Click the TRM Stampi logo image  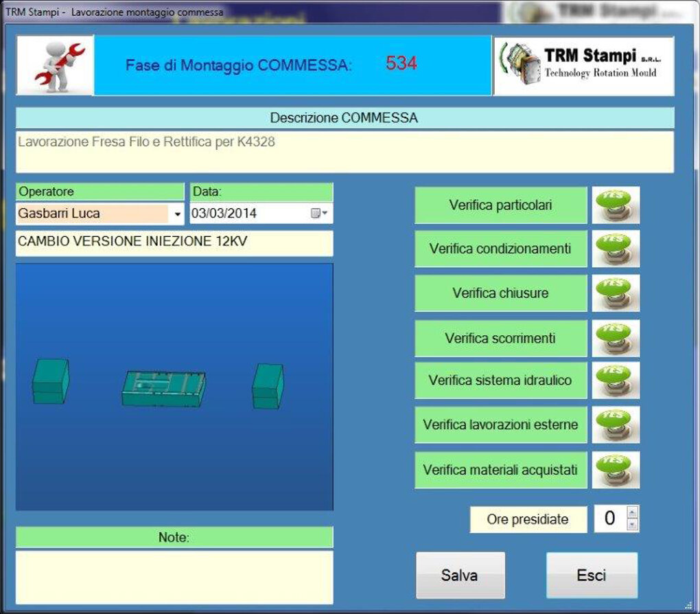click(583, 66)
